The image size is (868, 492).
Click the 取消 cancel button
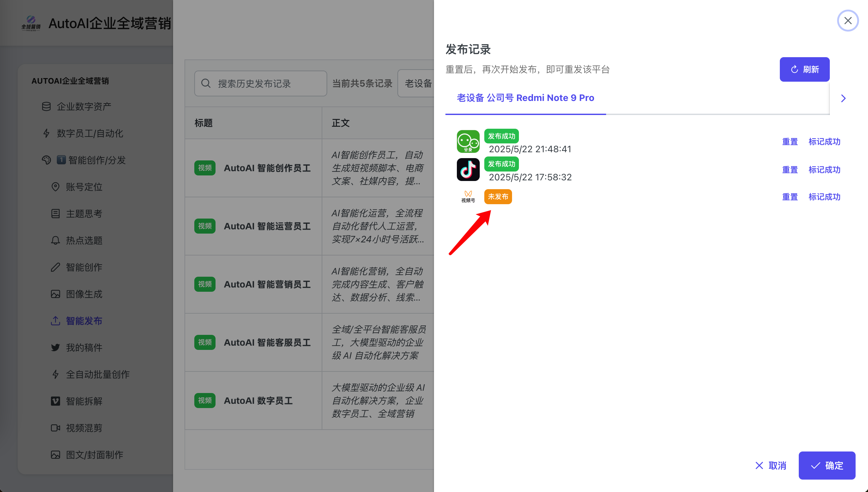[x=770, y=466]
